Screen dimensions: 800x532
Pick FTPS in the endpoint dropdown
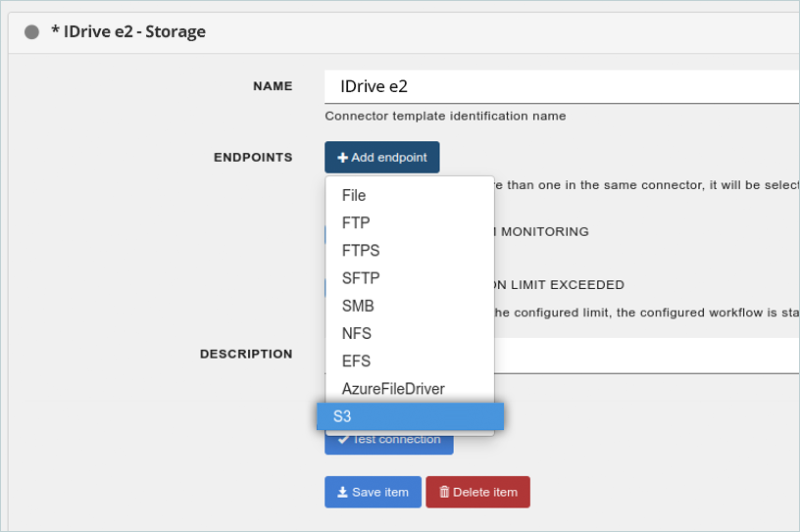pos(361,251)
